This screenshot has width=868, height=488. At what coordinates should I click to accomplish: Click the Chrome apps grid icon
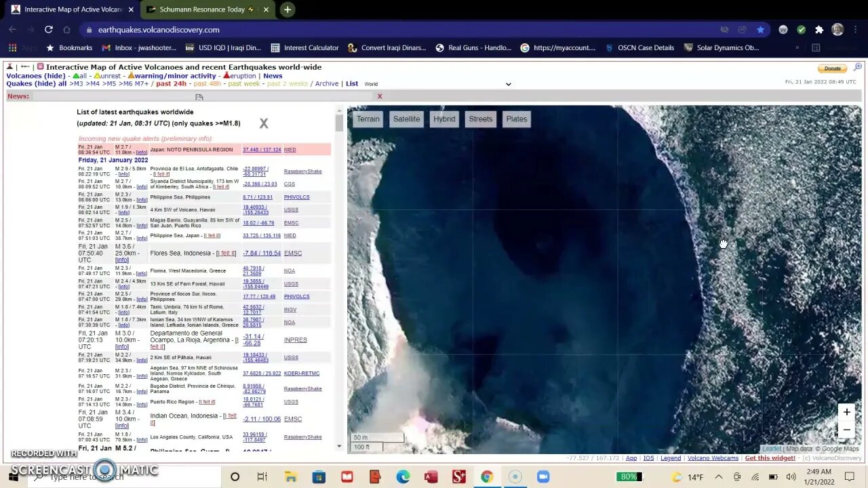click(12, 48)
